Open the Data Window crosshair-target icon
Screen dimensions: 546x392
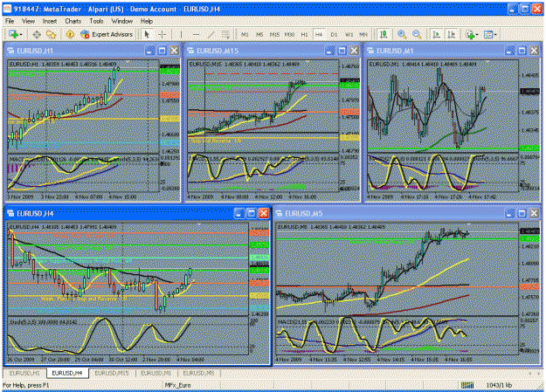(x=37, y=34)
